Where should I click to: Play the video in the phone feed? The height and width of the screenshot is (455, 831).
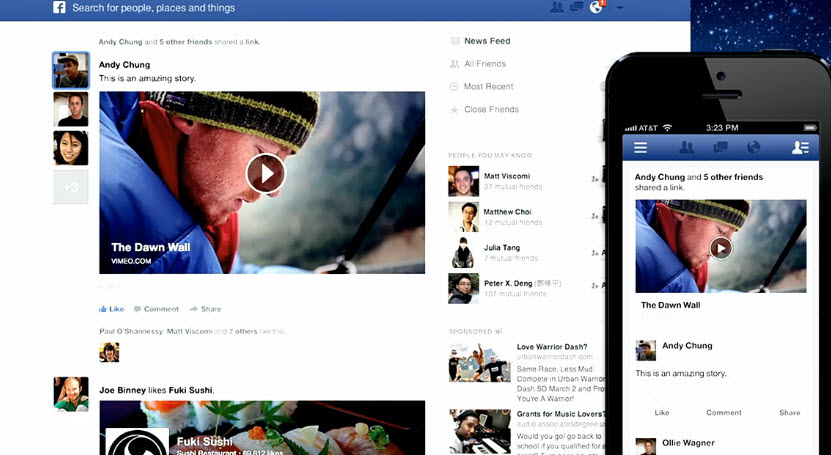[x=720, y=247]
